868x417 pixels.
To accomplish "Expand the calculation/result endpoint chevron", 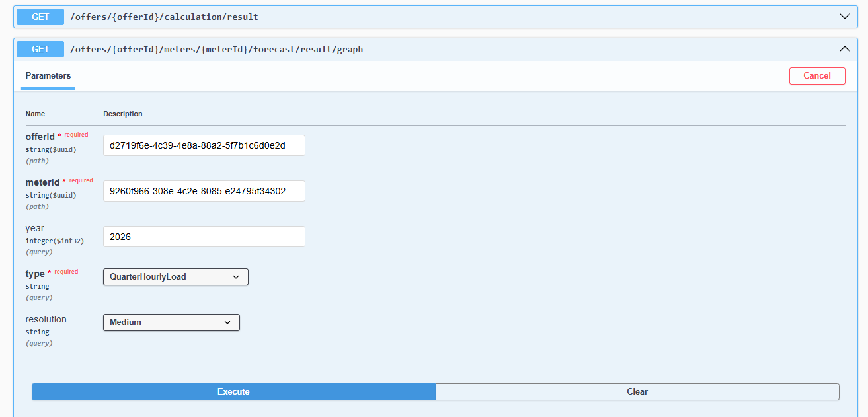I will [844, 17].
